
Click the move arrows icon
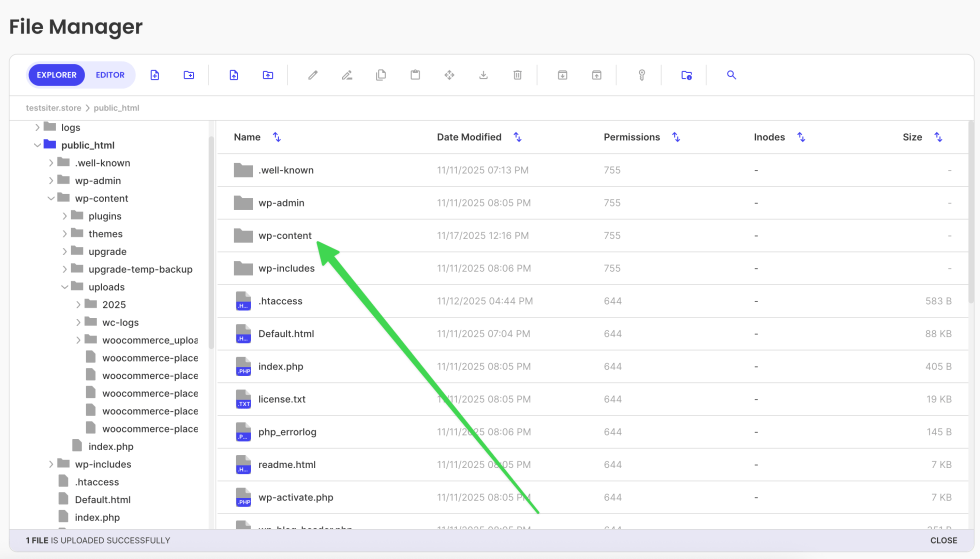[x=449, y=75]
